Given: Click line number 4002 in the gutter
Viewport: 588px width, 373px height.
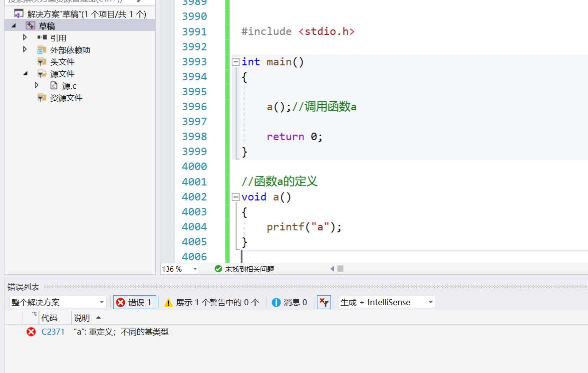Looking at the screenshot, I should pyautogui.click(x=194, y=197).
